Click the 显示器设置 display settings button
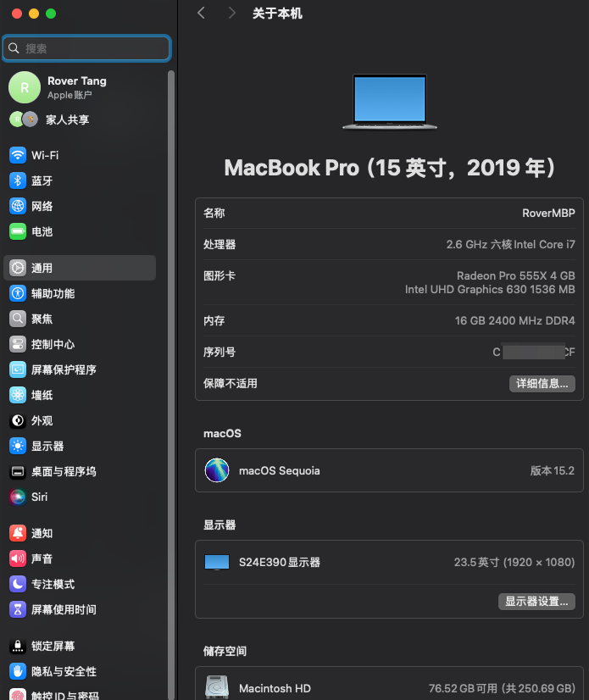 point(536,602)
